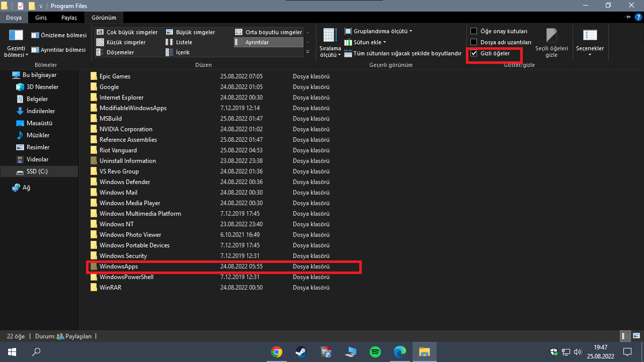This screenshot has width=644, height=362.
Task: Click the VS Revo Group folder name
Action: point(119,171)
